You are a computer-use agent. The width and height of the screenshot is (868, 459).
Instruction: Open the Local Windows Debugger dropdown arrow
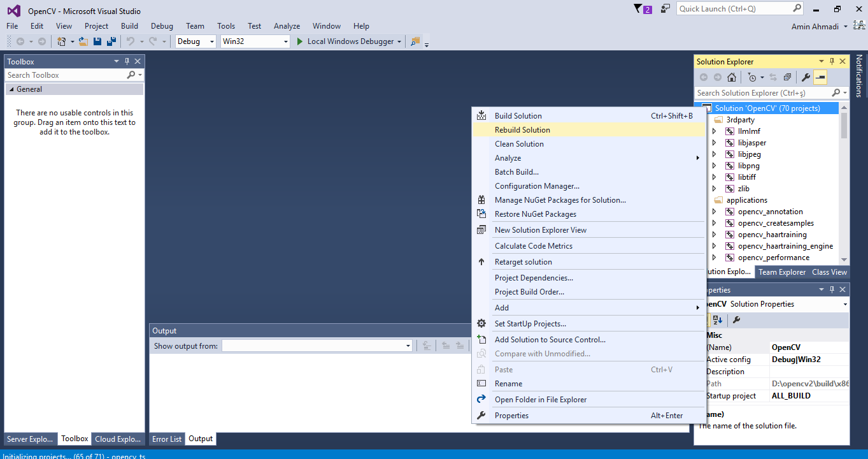tap(399, 41)
